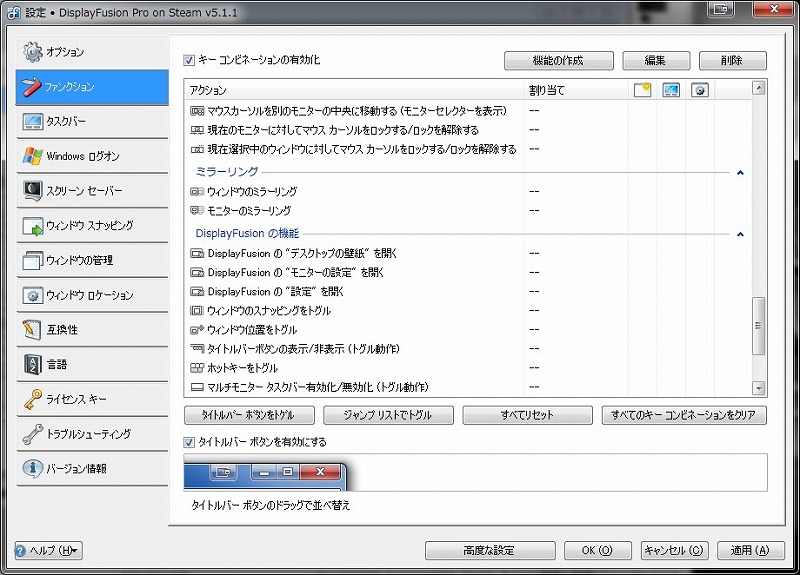800x575 pixels.
Task: Open the 言語 section
Action: 92,364
